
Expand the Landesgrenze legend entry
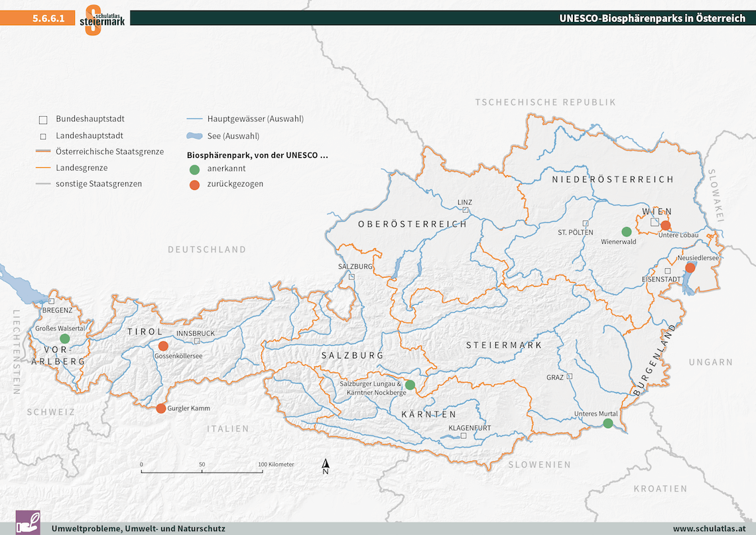click(x=43, y=168)
